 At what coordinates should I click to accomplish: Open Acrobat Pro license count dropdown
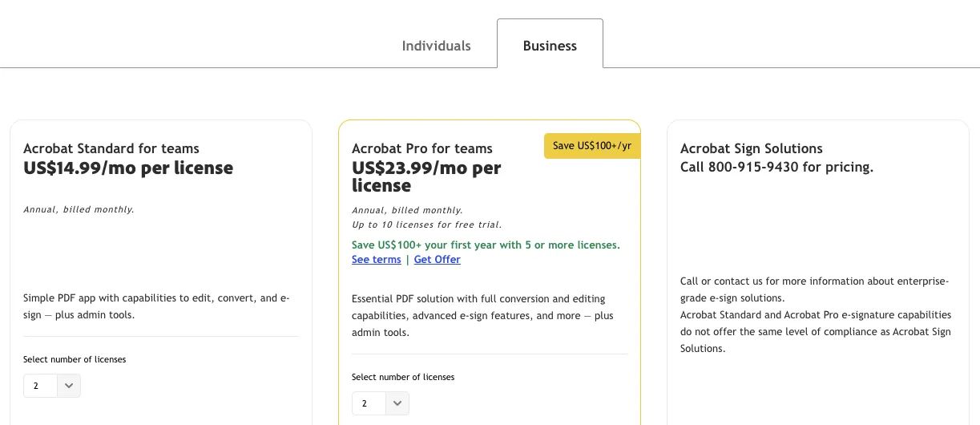tap(381, 403)
